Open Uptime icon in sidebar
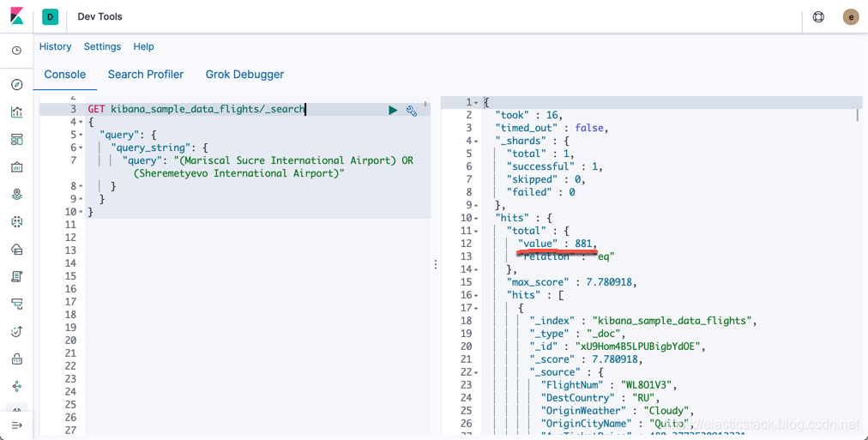Image resolution: width=868 pixels, height=440 pixels. click(x=16, y=332)
